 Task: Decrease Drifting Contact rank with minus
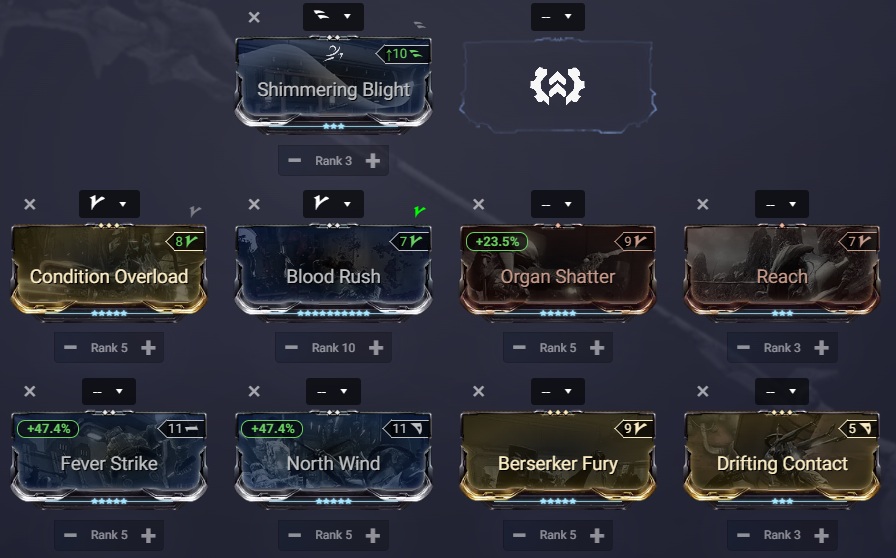pyautogui.click(x=743, y=535)
